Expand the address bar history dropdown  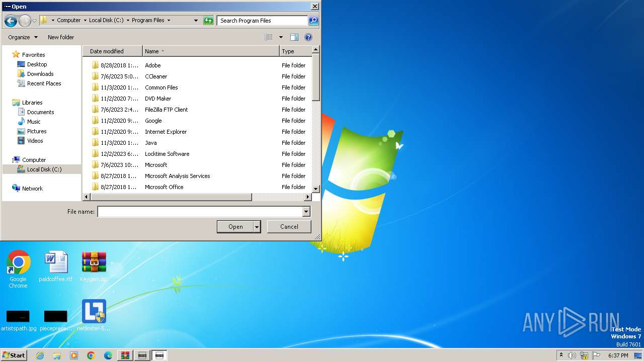(x=196, y=21)
